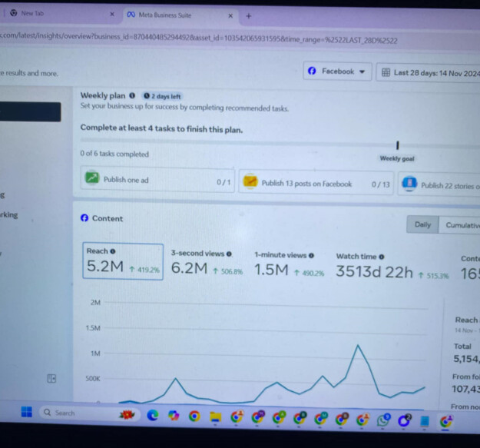Close the Meta Business Suite tab
480x448 pixels.
click(x=230, y=15)
